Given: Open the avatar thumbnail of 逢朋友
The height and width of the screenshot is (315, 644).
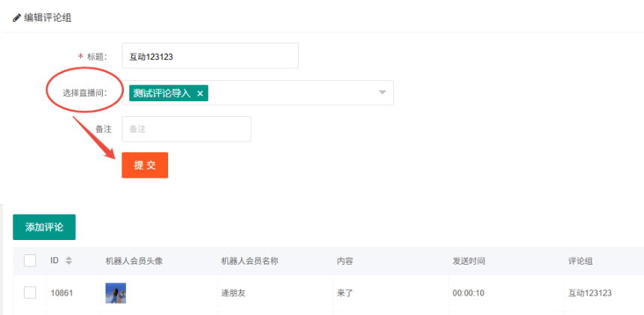Looking at the screenshot, I should click(x=115, y=292).
